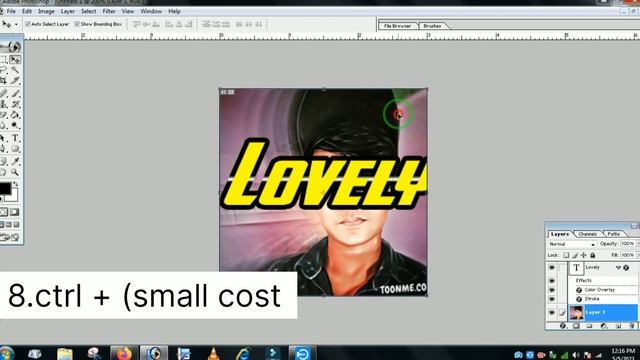The width and height of the screenshot is (640, 360).
Task: Create a new layer
Action: pos(618,326)
